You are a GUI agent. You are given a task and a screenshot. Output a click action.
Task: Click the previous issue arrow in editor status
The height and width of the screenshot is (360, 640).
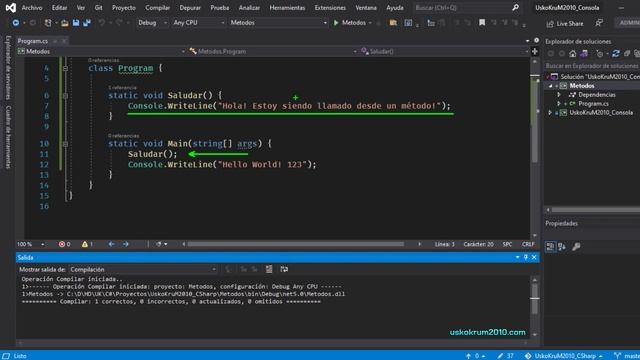coord(111,244)
